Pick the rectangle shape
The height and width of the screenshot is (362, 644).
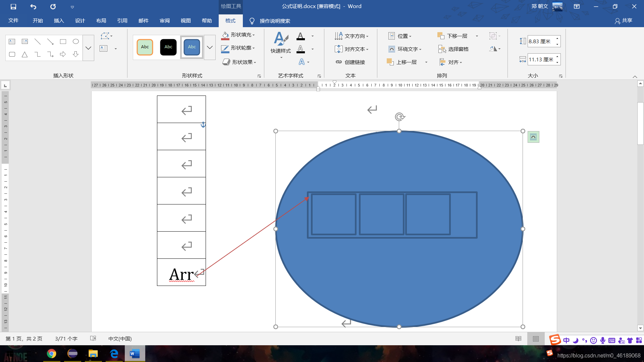click(63, 42)
